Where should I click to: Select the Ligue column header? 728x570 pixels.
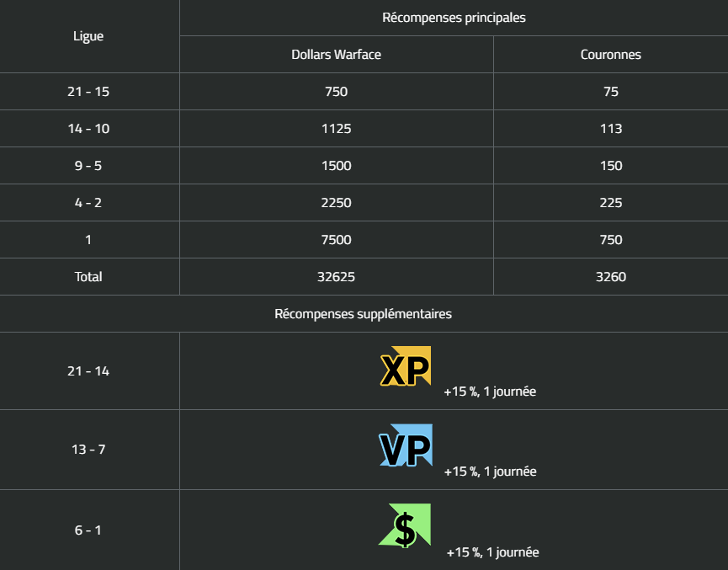coord(88,36)
